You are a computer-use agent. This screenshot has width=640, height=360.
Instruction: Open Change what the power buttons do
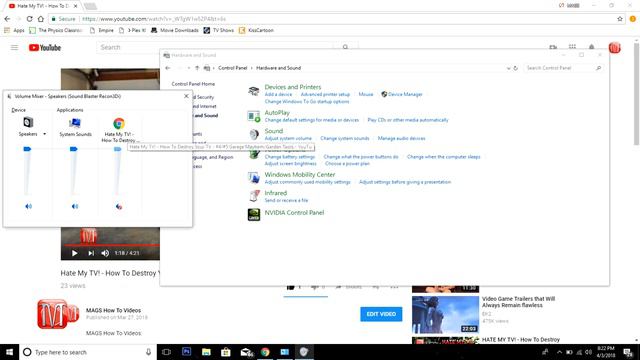[361, 157]
